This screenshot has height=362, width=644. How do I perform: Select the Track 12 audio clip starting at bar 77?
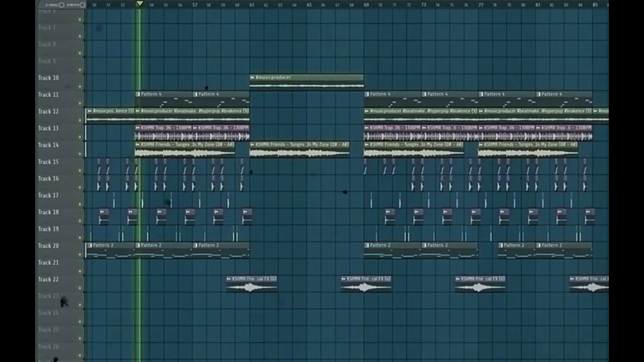click(x=535, y=116)
